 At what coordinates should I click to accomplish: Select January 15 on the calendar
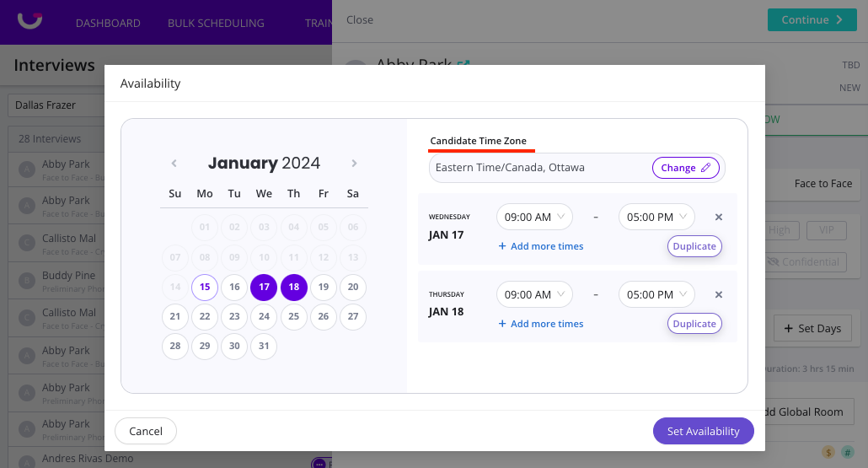tap(205, 287)
